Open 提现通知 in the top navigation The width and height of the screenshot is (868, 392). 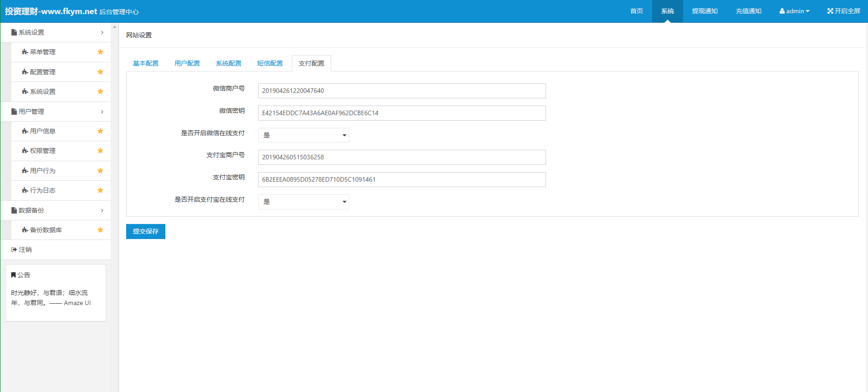coord(705,11)
